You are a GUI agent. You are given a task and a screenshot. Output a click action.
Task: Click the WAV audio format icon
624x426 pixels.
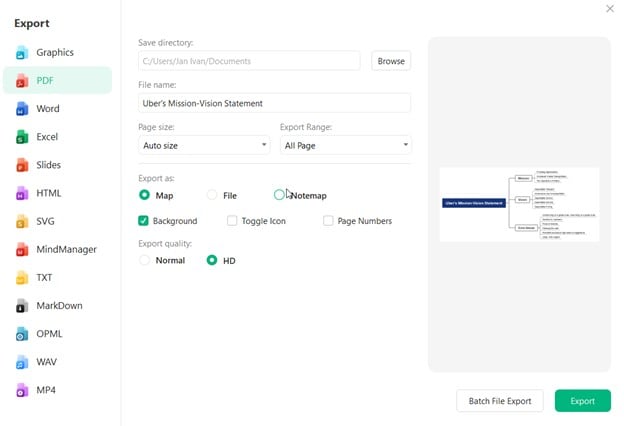tap(22, 362)
